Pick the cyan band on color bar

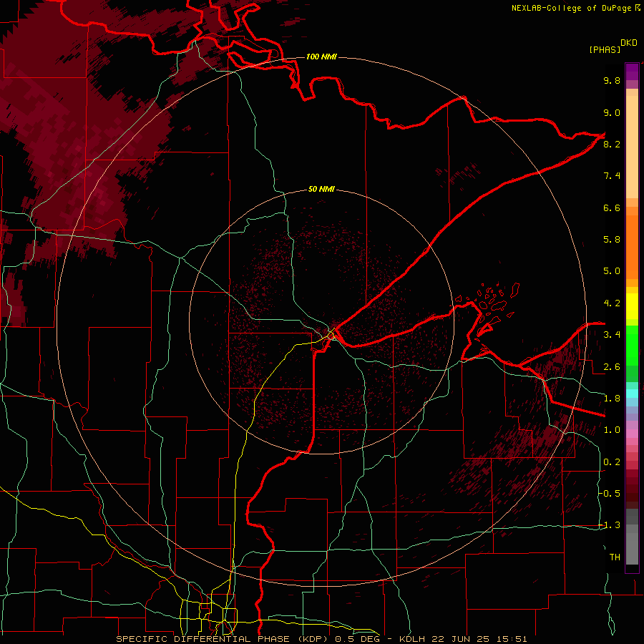point(632,394)
